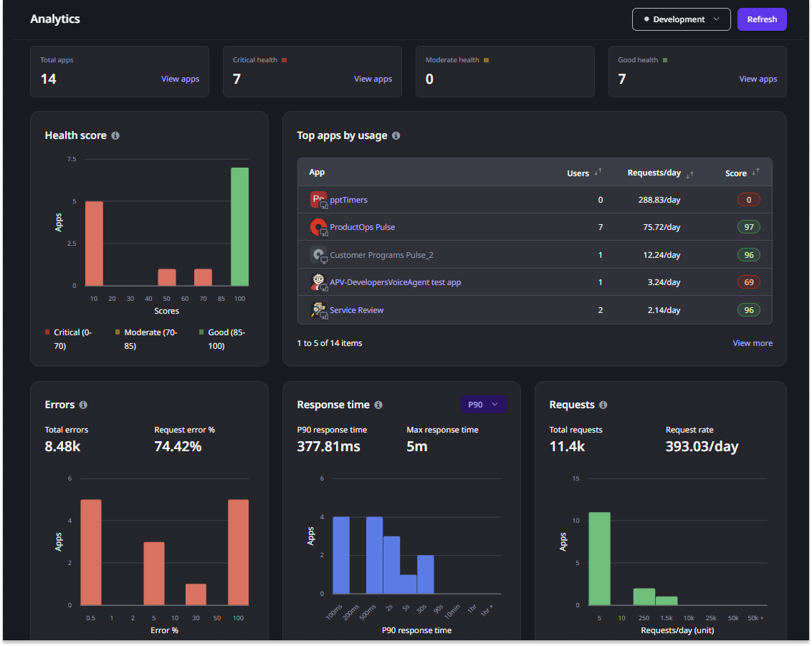Open the P90 percentile dropdown
Image resolution: width=812 pixels, height=646 pixels.
tap(483, 405)
